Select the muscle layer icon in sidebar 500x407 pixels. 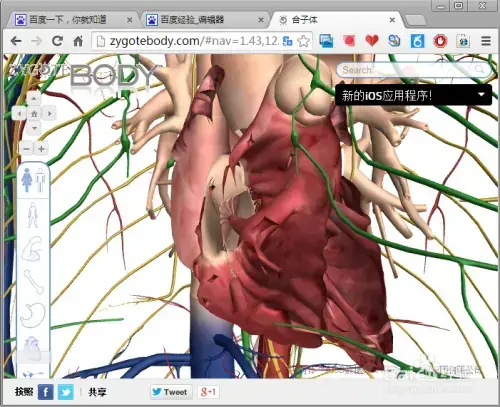tap(33, 249)
